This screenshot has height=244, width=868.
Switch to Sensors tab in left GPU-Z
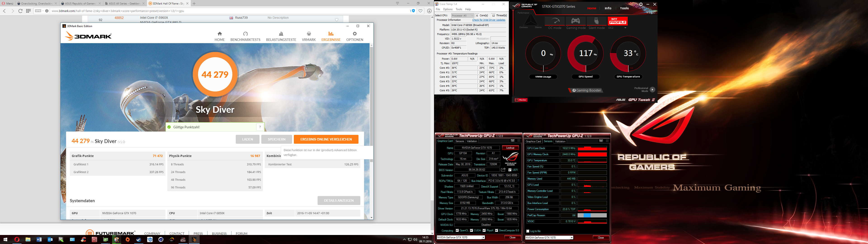(459, 141)
